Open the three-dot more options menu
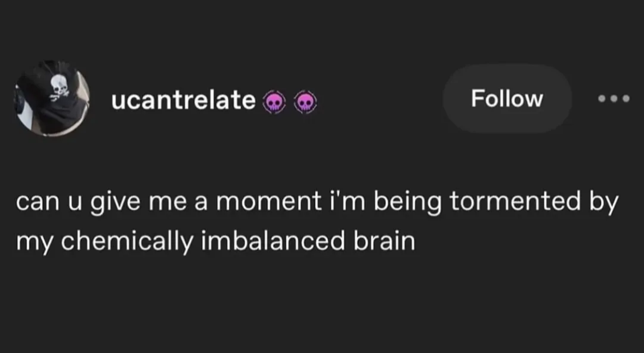 pos(615,99)
